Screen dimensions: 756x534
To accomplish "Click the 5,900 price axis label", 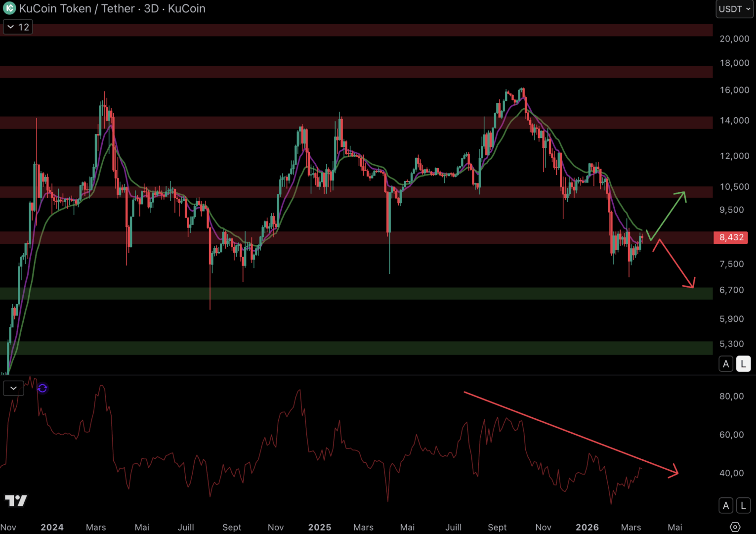I will pos(732,319).
